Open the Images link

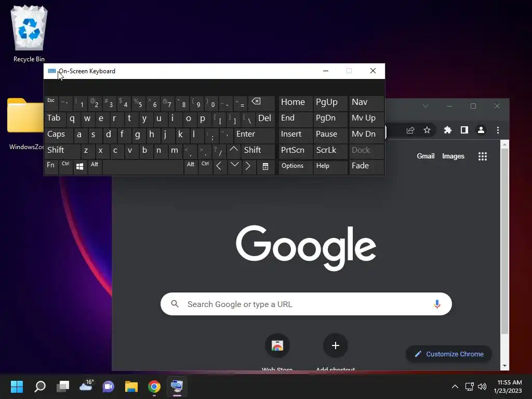pos(453,156)
